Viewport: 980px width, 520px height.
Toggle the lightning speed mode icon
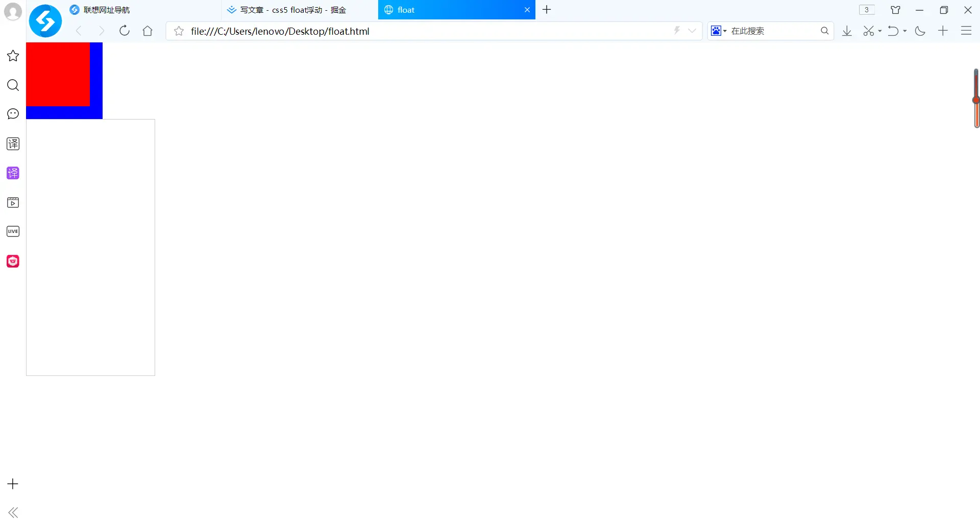pyautogui.click(x=677, y=31)
